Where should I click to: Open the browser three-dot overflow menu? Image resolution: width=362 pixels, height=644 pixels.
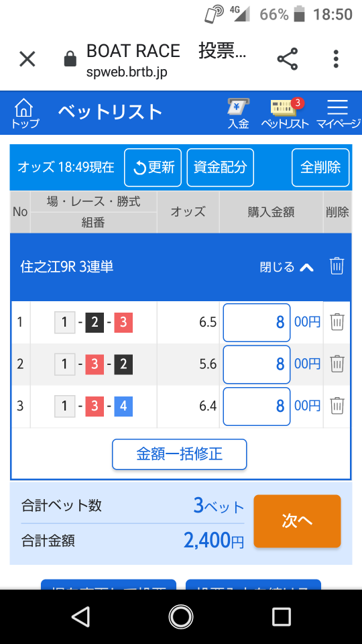336,59
